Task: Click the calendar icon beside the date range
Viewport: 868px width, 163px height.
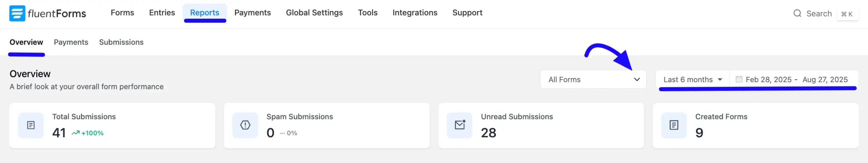Action: [739, 79]
